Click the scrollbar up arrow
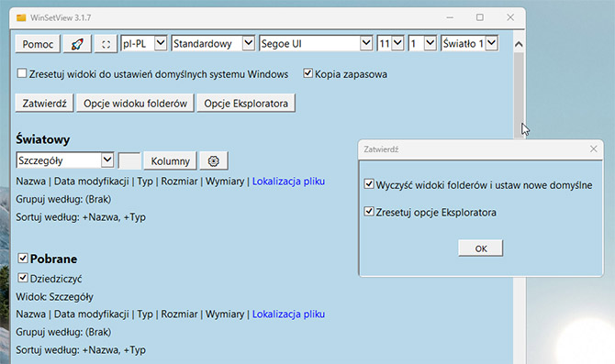This screenshot has height=364, width=615. point(519,44)
